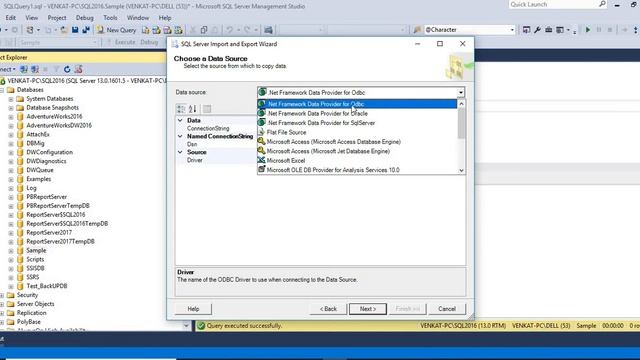The height and width of the screenshot is (360, 640).
Task: Select Microsoft Excel data source
Action: [357, 160]
